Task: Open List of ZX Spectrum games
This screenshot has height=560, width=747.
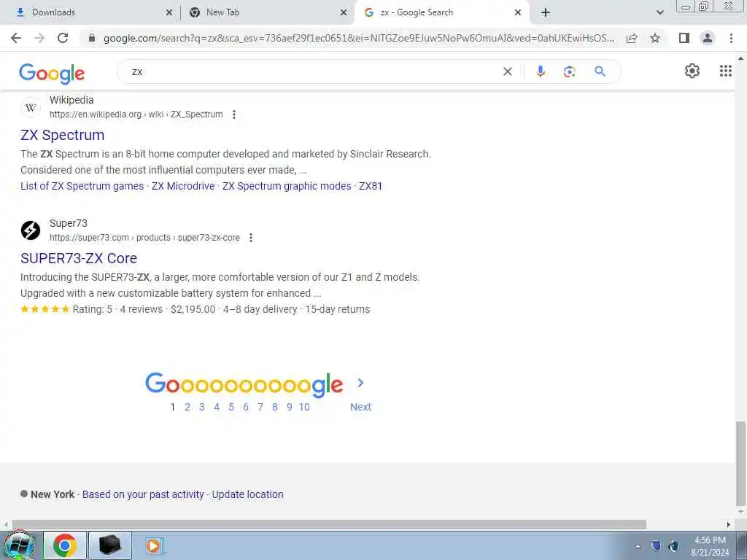Action: pyautogui.click(x=82, y=186)
